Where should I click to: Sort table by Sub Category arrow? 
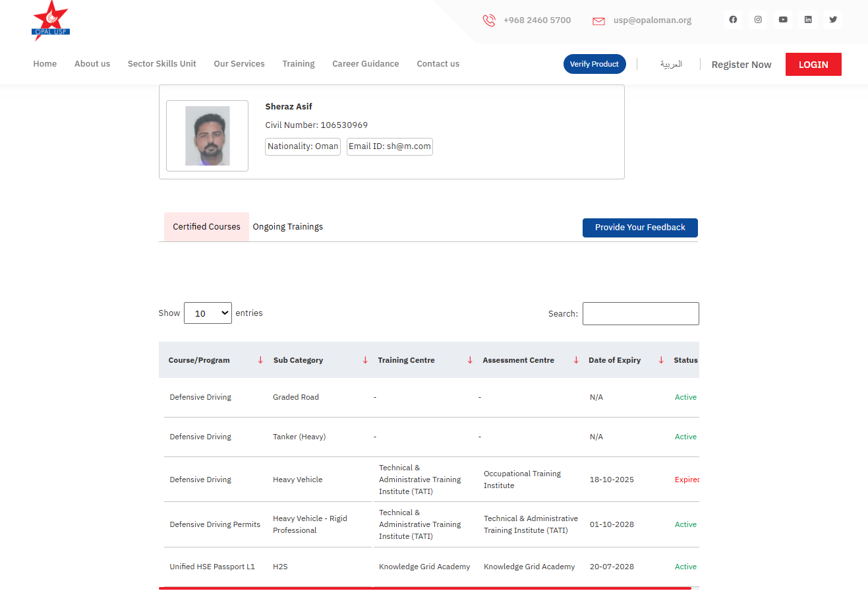click(x=365, y=360)
